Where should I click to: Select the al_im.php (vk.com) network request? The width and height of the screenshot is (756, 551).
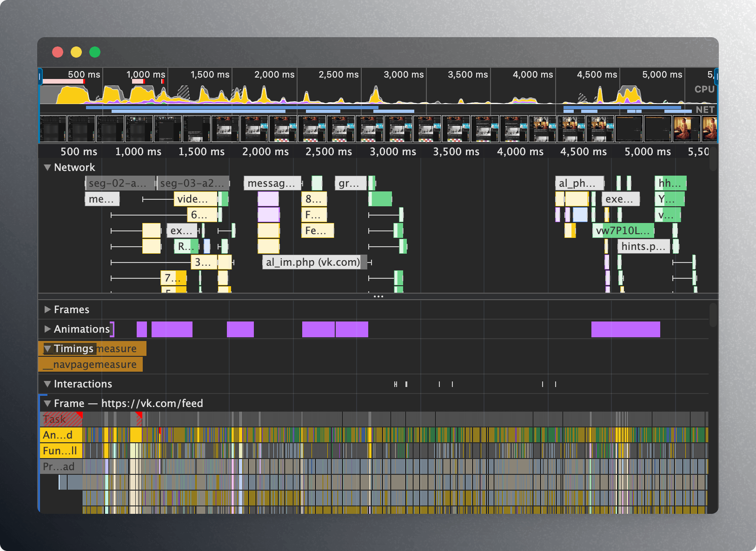[312, 262]
